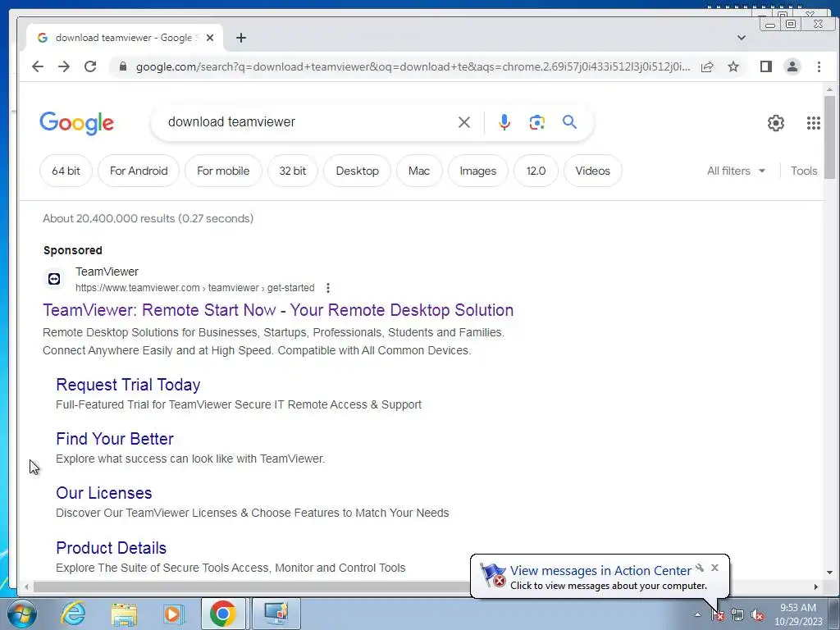Viewport: 840px width, 630px height.
Task: Open the Google apps grid
Action: 813,123
